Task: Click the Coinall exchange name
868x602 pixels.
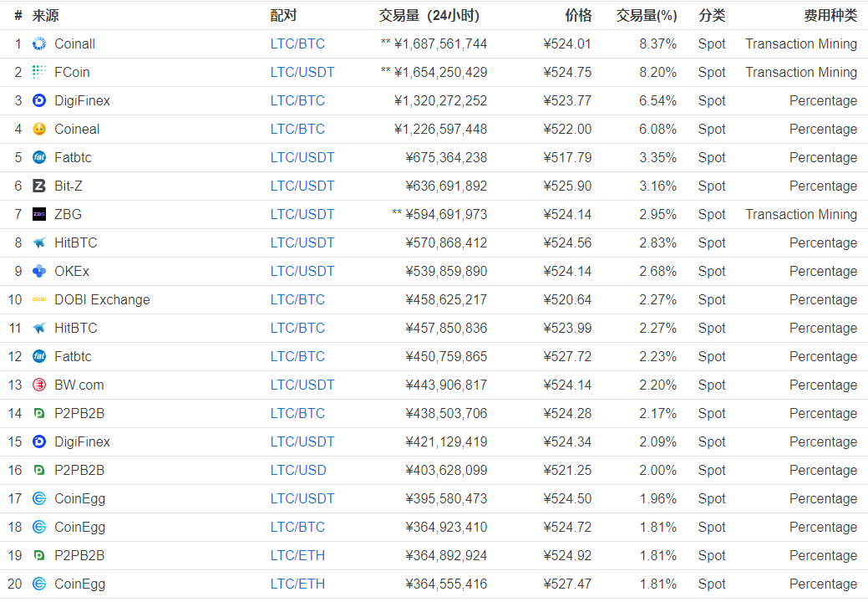Action: pyautogui.click(x=74, y=43)
